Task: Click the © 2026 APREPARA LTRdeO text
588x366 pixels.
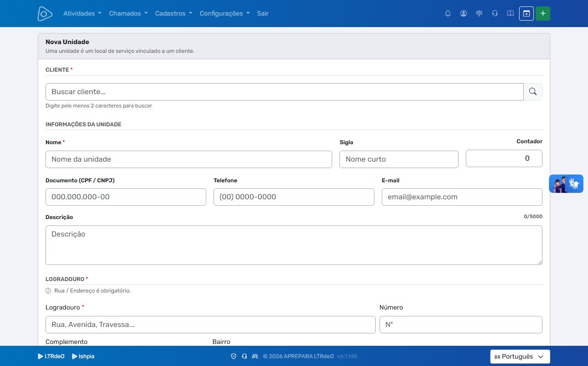Action: 298,356
